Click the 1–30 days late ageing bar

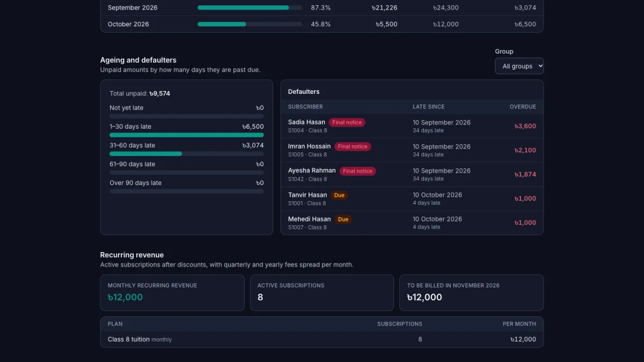[x=187, y=135]
